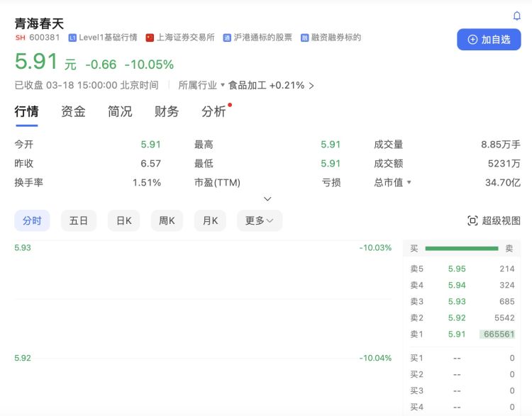
Task: Click the 成交量 value 8.85万手
Action: [x=501, y=145]
